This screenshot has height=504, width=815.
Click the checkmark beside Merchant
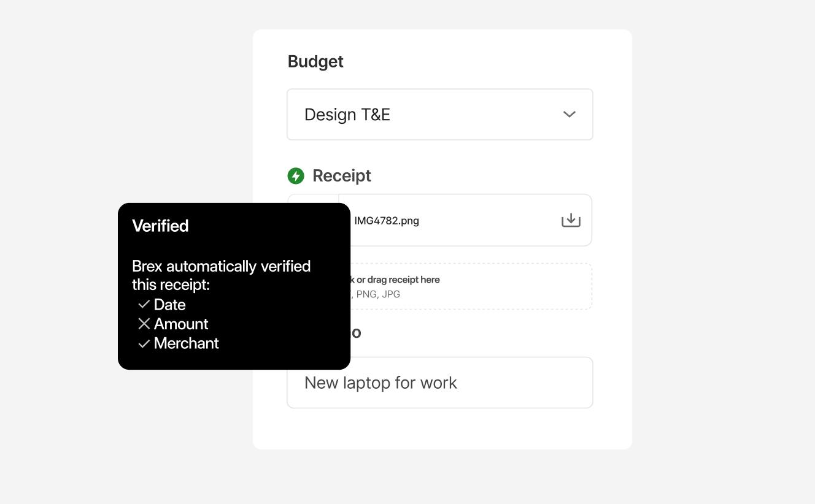(x=144, y=343)
